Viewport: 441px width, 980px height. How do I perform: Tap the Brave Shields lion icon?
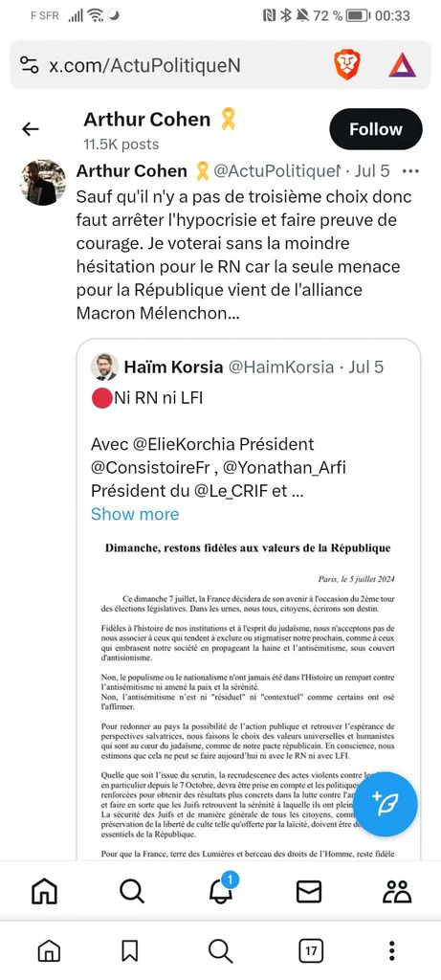346,65
